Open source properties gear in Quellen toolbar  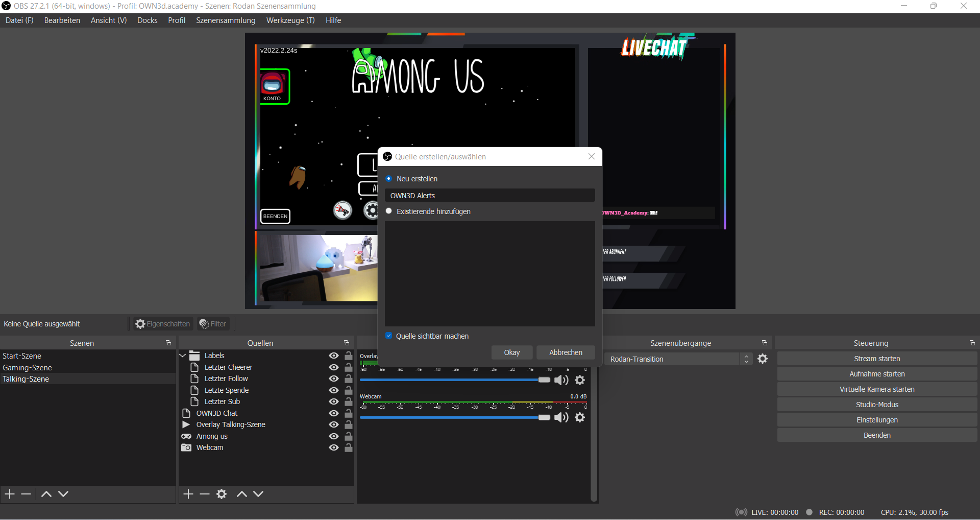pos(222,494)
